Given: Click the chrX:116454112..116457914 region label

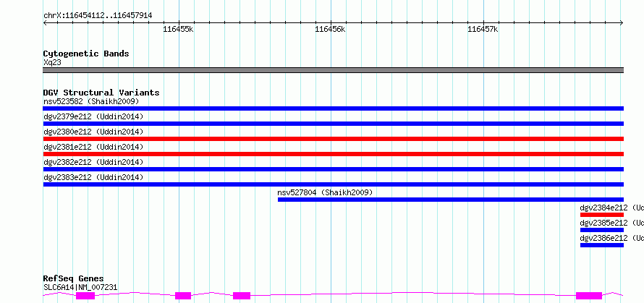Looking at the screenshot, I should [98, 16].
